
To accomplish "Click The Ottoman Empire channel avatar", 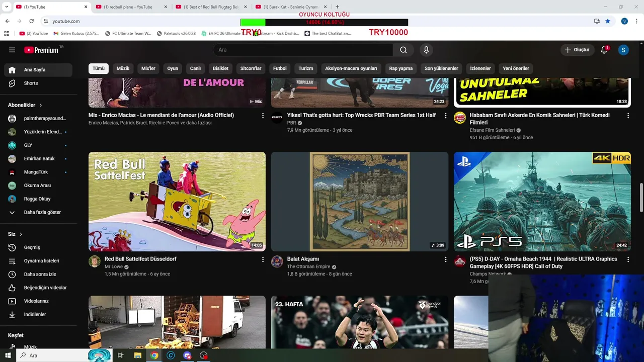I will [277, 261].
